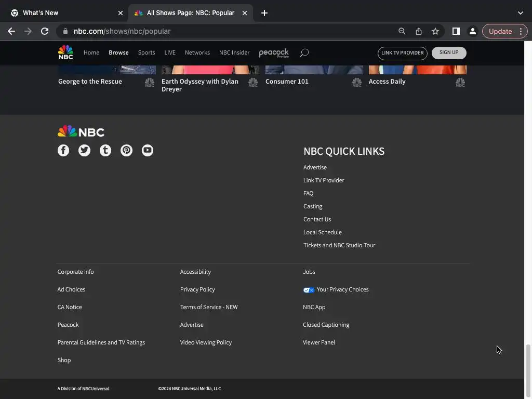Open NBC's Twitter icon
This screenshot has width=532, height=399.
click(85, 150)
